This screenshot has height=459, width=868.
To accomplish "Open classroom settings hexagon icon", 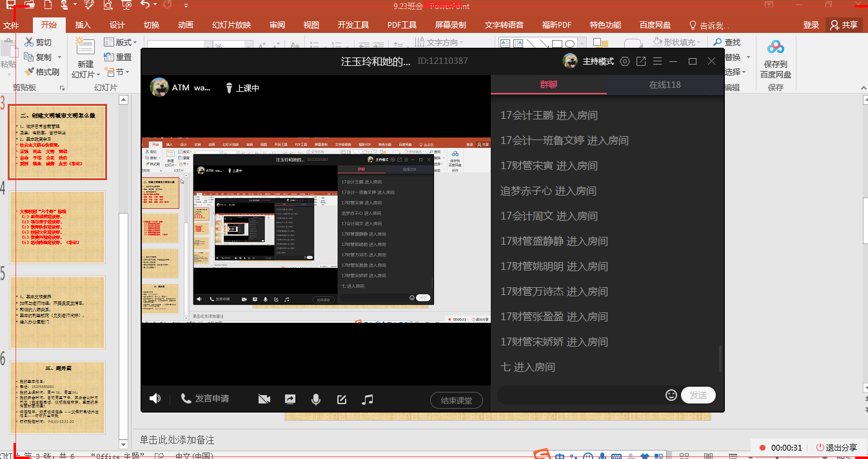I will (x=624, y=61).
